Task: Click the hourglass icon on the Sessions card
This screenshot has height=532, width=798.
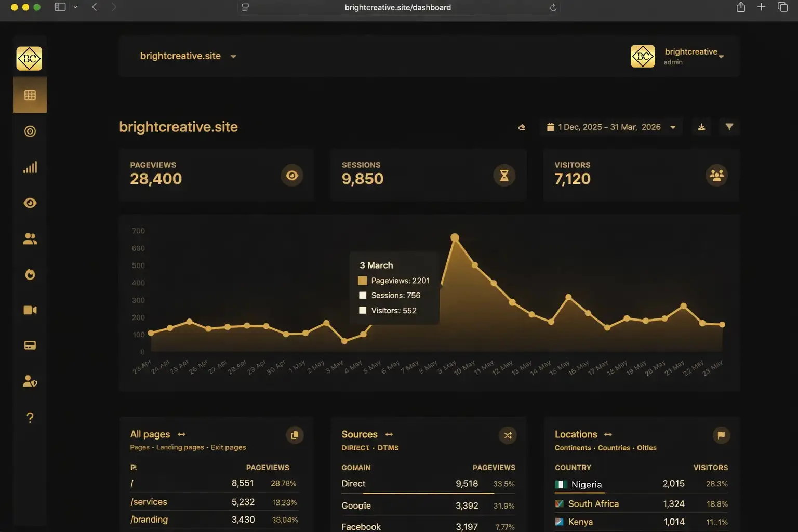Action: [x=504, y=176]
